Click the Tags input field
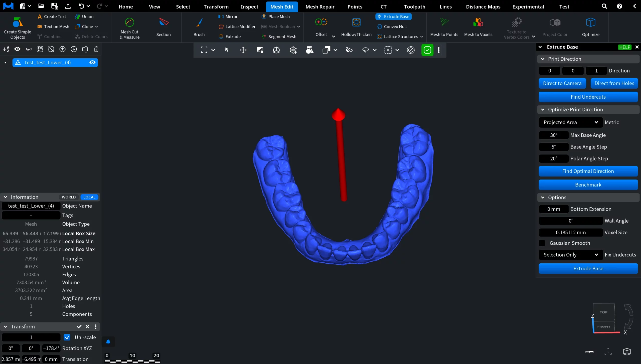 coord(31,215)
